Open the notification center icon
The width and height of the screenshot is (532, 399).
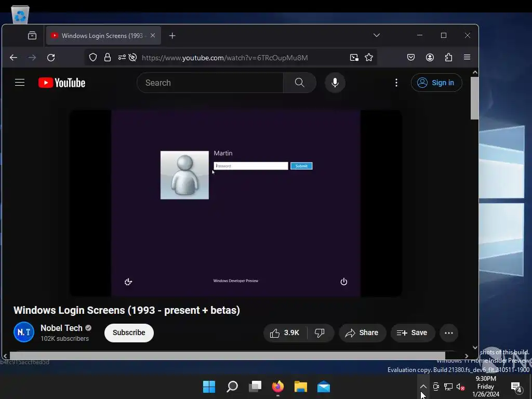(x=516, y=387)
